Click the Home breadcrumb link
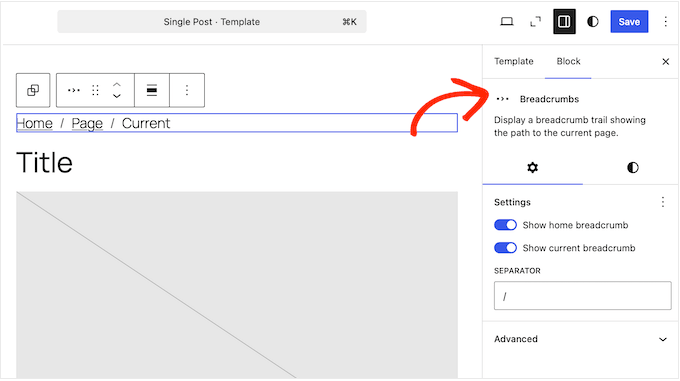The width and height of the screenshot is (680, 381). coord(35,123)
